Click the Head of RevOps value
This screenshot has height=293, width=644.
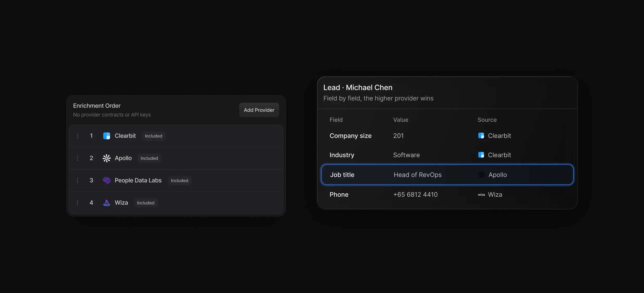[x=418, y=175]
